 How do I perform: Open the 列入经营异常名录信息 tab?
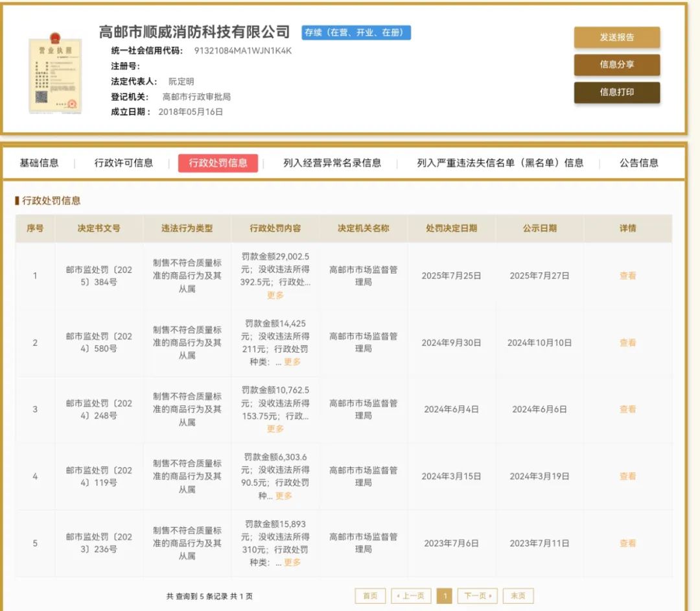(x=332, y=163)
